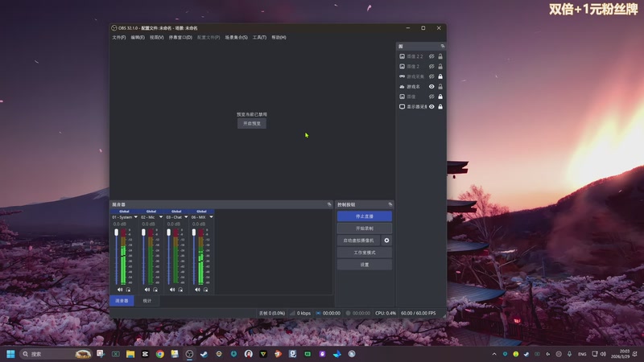Open the 停靠窗口(D) menu
Viewport: 644px width, 362px height.
180,37
